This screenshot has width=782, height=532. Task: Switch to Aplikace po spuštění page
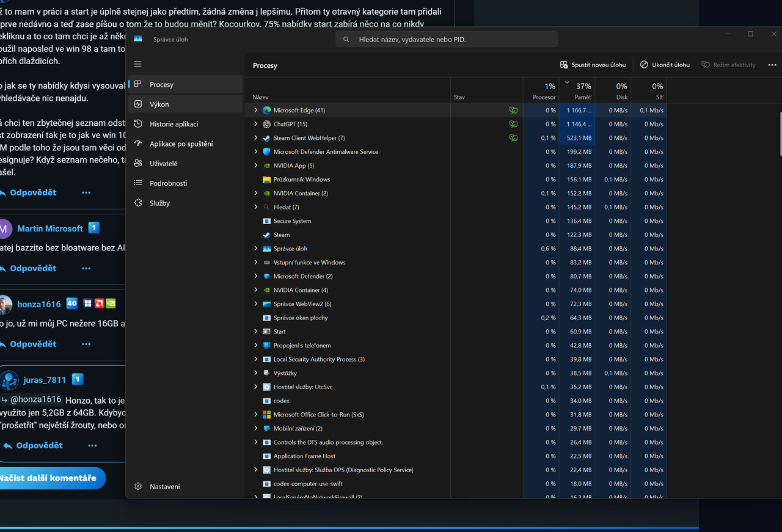[185, 144]
